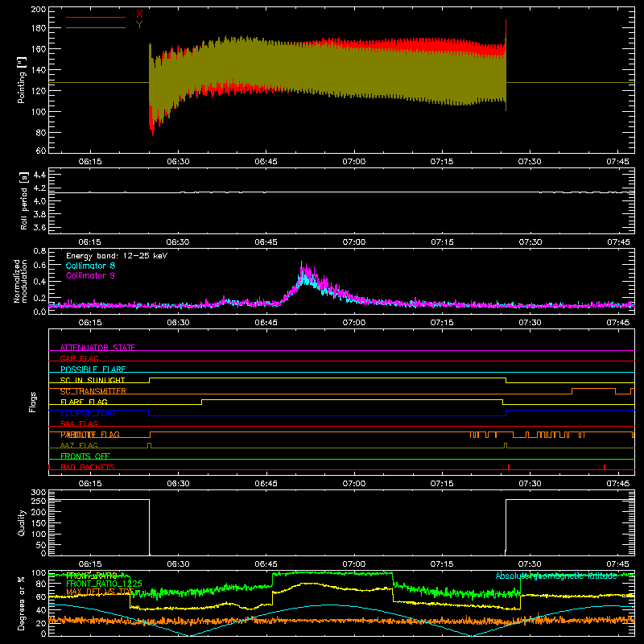
Task: Click the SC_IN_SUNLIGHT flag label
Action: (x=93, y=380)
